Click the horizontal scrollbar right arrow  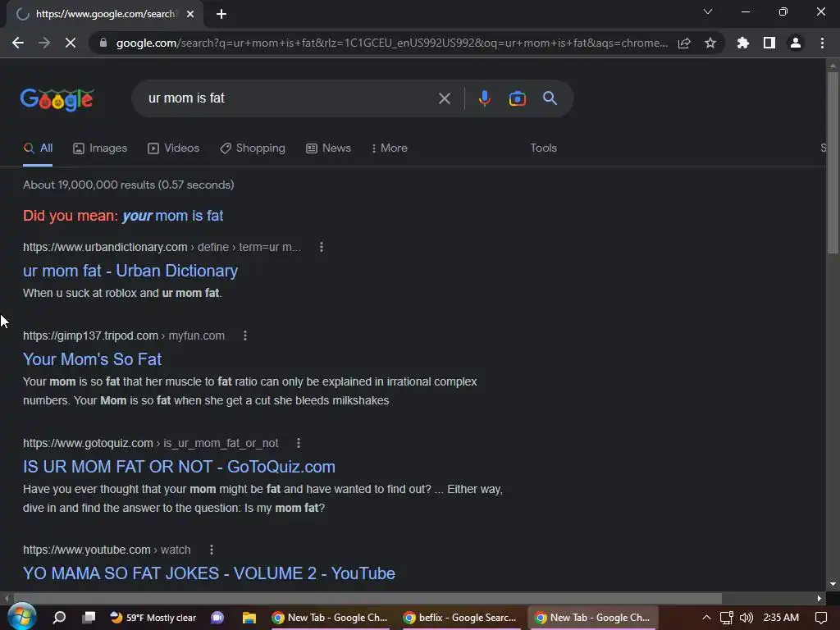tap(819, 598)
